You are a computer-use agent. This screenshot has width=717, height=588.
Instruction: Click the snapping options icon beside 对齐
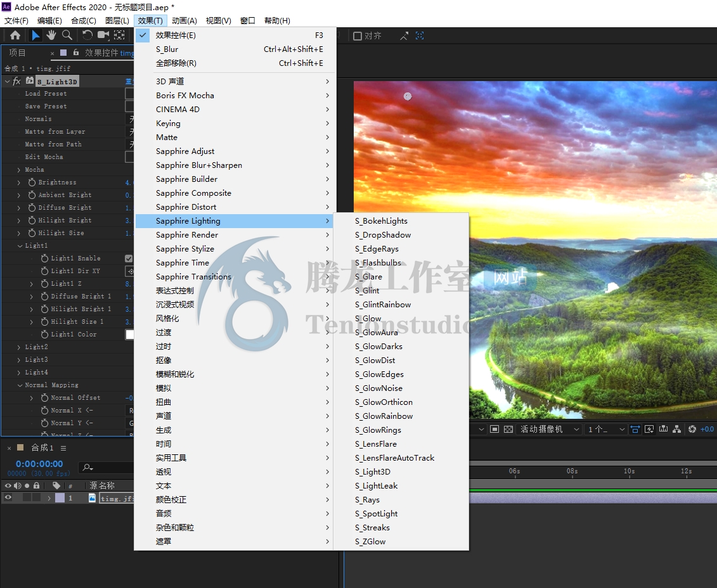coord(404,35)
